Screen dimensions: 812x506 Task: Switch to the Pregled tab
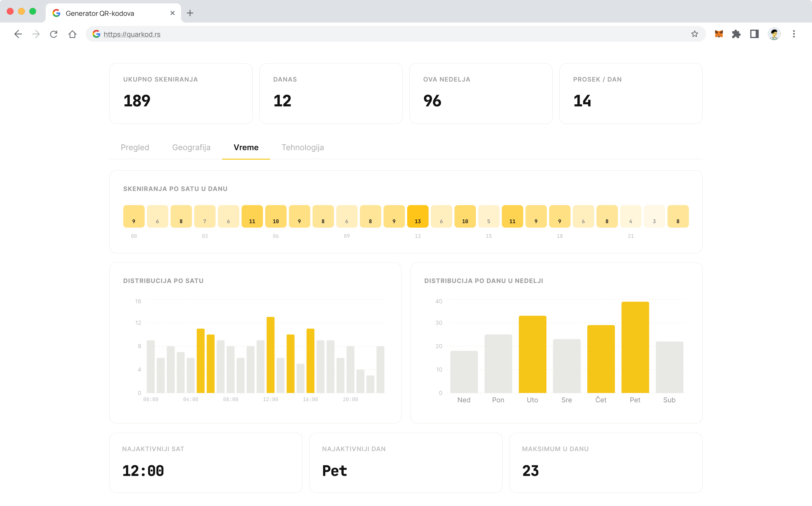[x=135, y=148]
